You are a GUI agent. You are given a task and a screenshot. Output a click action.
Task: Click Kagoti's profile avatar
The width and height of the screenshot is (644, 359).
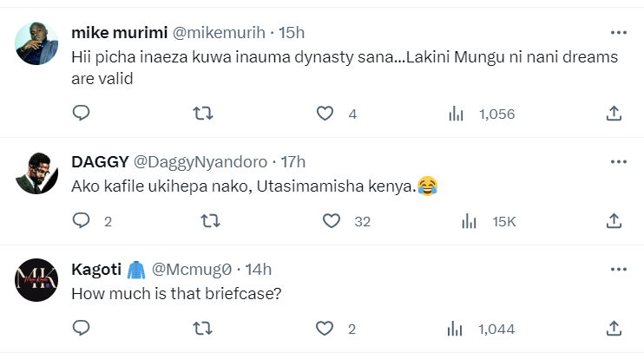[37, 280]
